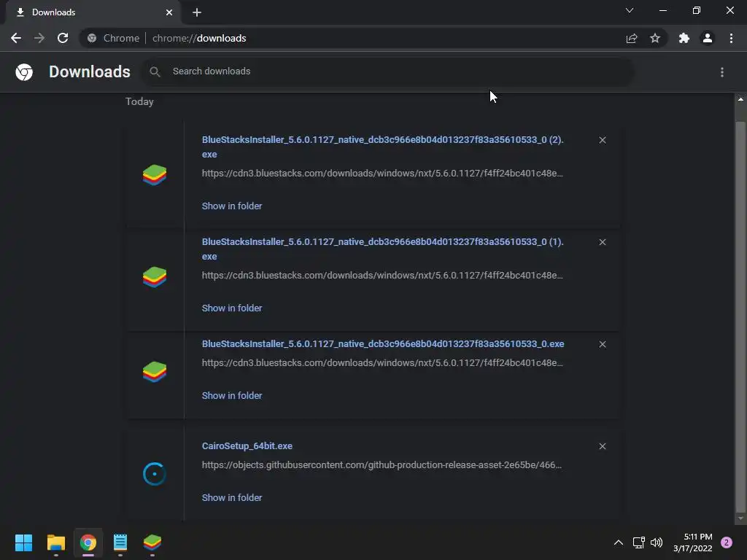Reload the downloads page
Screen dimensions: 747x560
[x=63, y=38]
